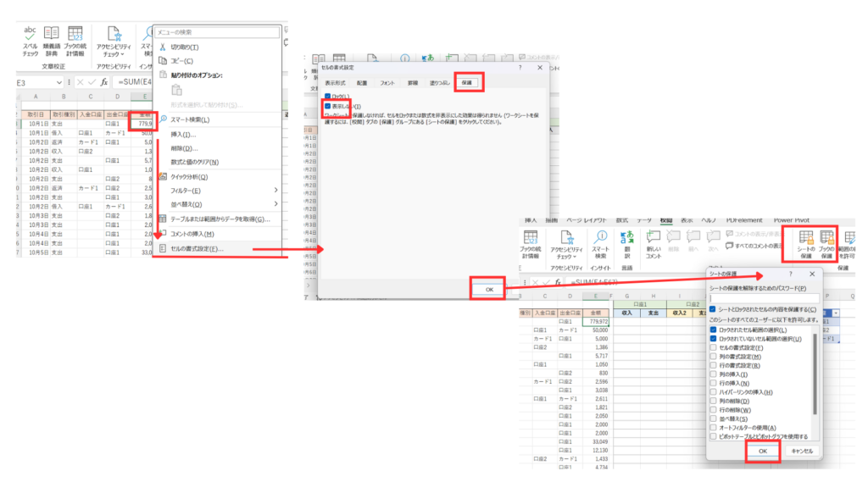Viewport: 868px width, 488px height.
Task: Choose Format Cells (セルの書式設定) in context menu
Action: (x=197, y=249)
